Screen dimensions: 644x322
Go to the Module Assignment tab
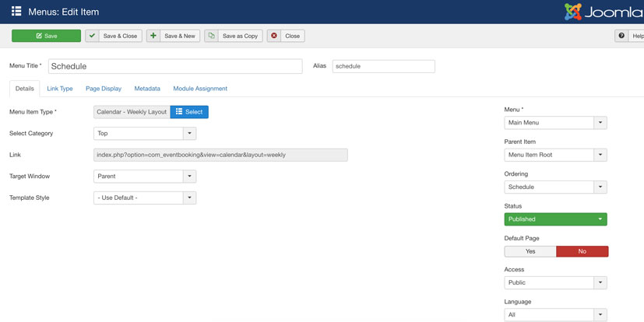(200, 89)
